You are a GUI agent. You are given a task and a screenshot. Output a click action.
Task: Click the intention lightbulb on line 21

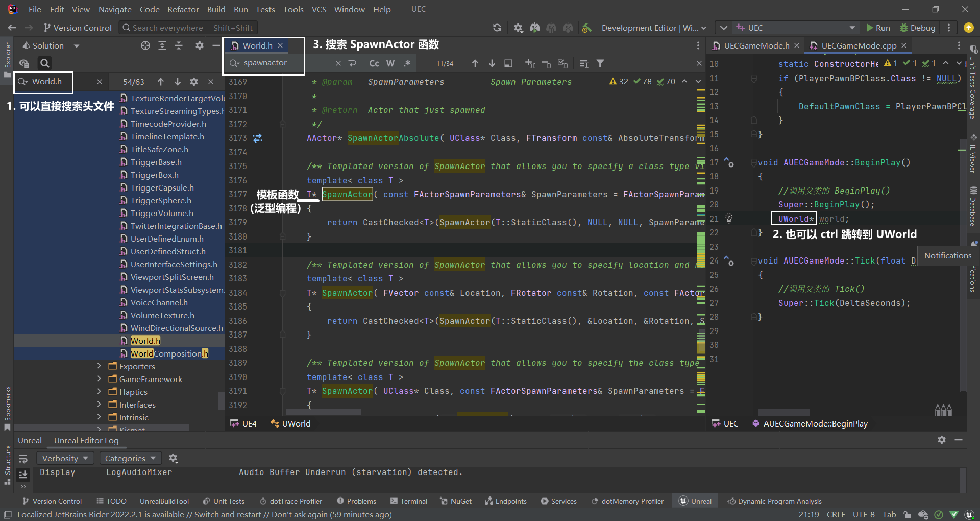729,219
